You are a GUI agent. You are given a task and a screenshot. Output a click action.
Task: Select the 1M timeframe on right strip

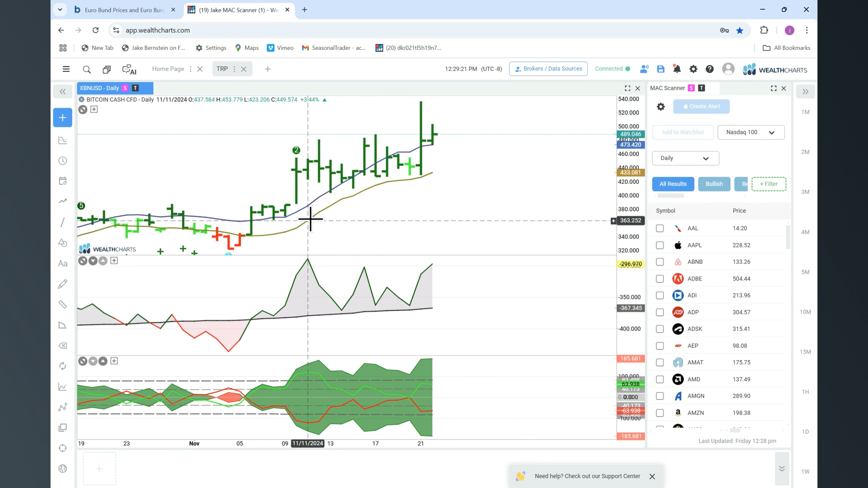(x=805, y=112)
